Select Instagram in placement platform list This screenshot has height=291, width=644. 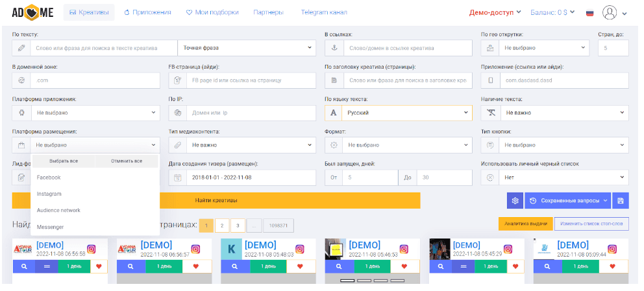pyautogui.click(x=49, y=194)
